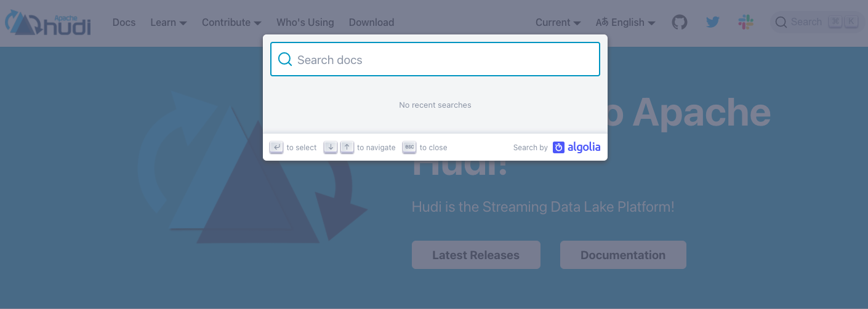Focus the Search docs input field

(435, 59)
